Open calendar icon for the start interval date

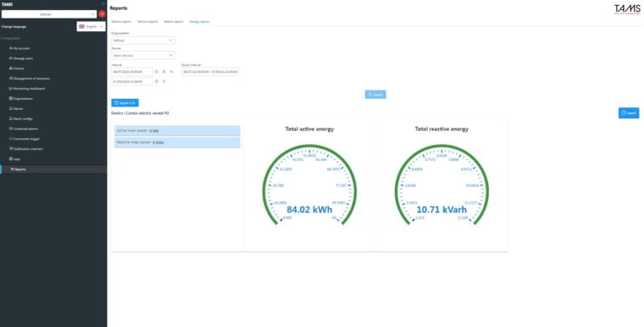[x=157, y=71]
